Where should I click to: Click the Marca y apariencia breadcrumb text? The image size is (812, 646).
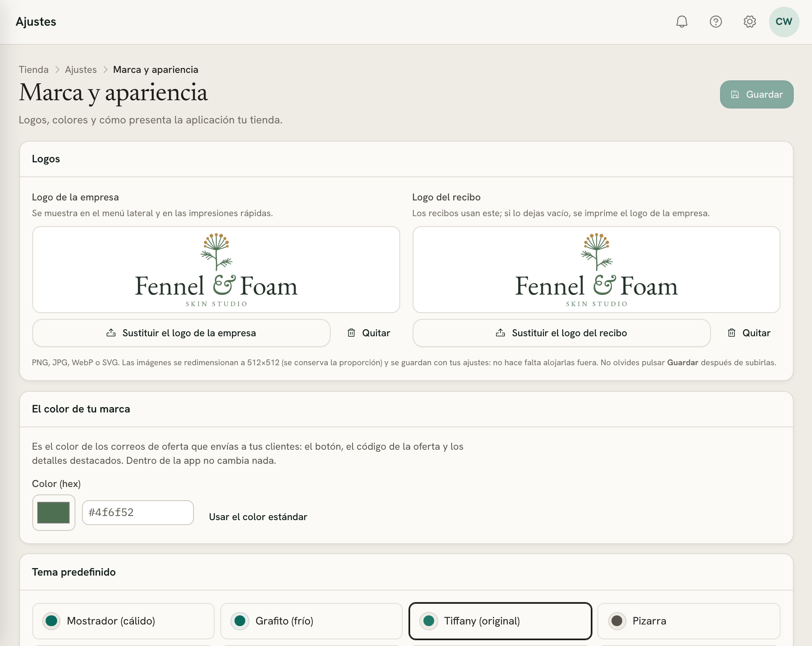pyautogui.click(x=156, y=70)
